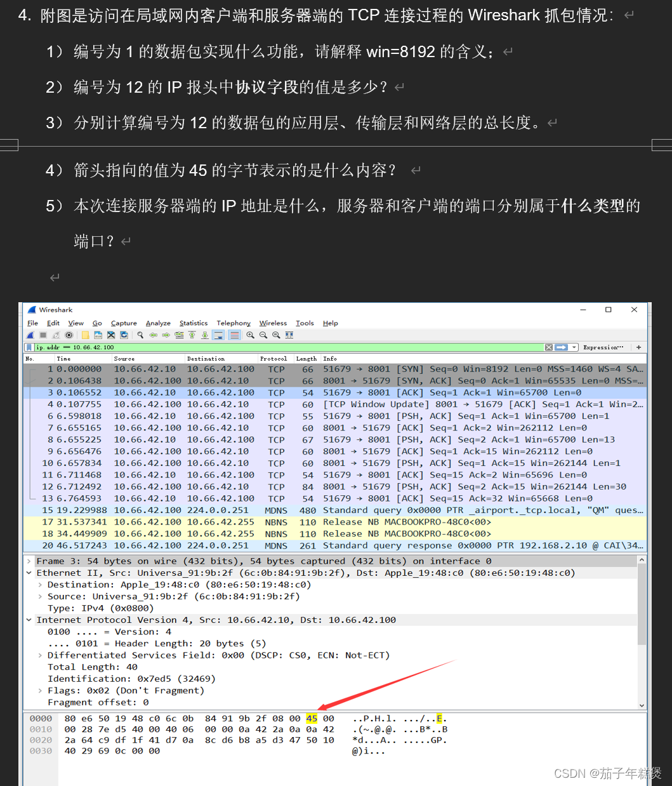The image size is (672, 786).
Task: Click the ip.addr filter input field
Action: click(x=127, y=347)
